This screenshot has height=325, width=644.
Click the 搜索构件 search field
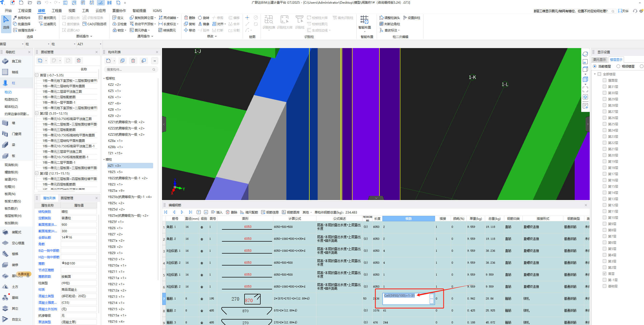tap(131, 69)
